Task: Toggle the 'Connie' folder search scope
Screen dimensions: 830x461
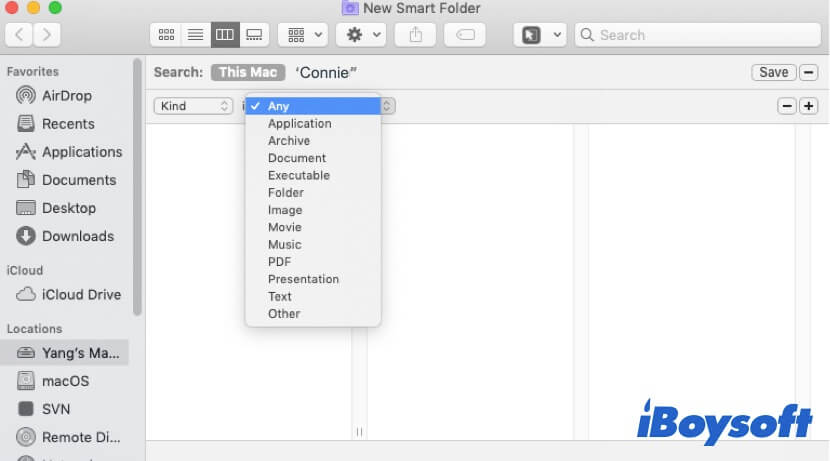Action: [326, 72]
